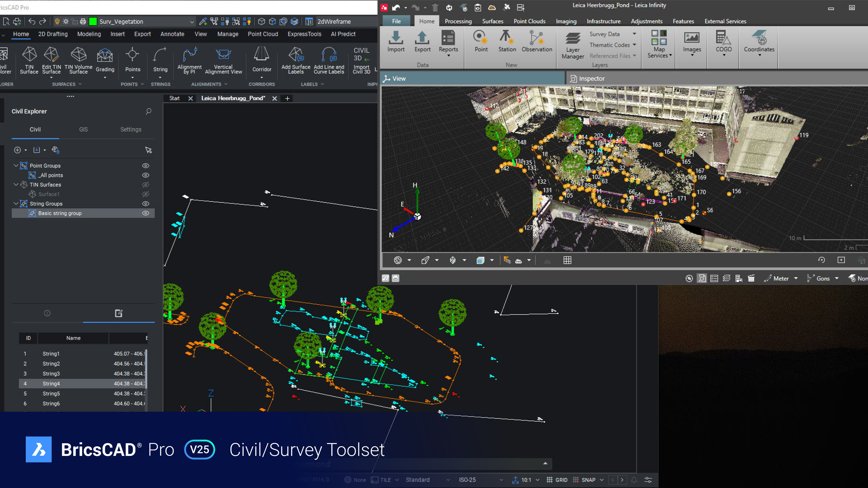Open Images tool in Leica Infinity

[692, 43]
